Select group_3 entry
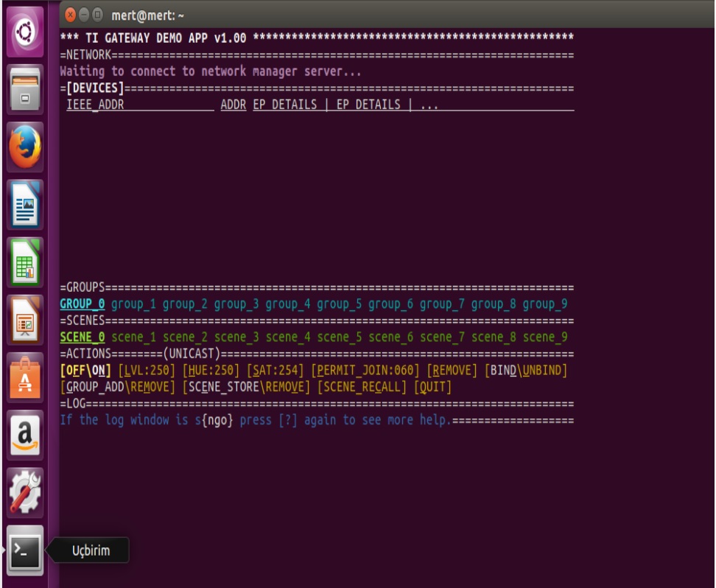 [x=236, y=304]
